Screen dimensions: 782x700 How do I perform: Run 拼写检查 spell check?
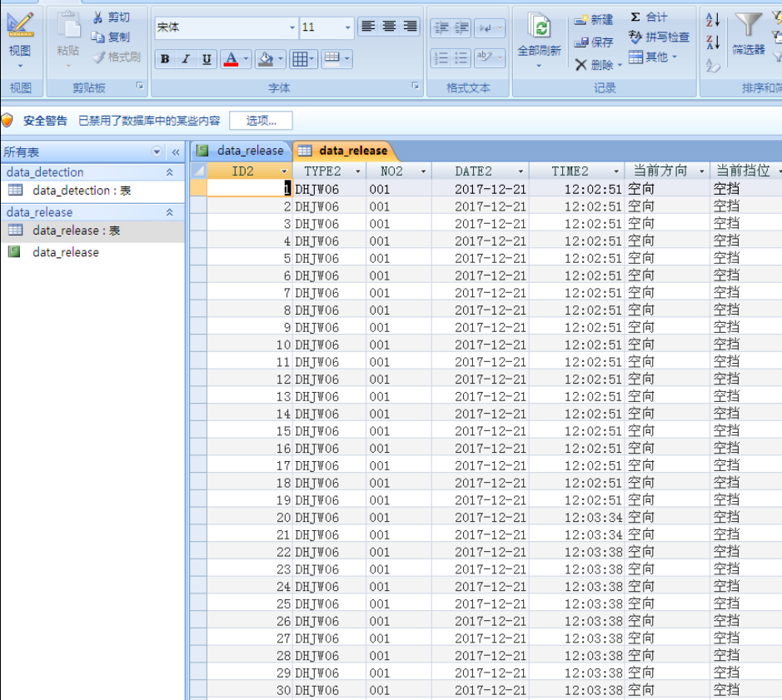click(660, 37)
